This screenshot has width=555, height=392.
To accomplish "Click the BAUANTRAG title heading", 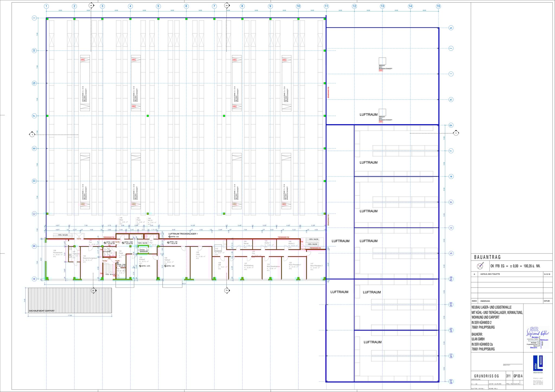I will (x=487, y=257).
